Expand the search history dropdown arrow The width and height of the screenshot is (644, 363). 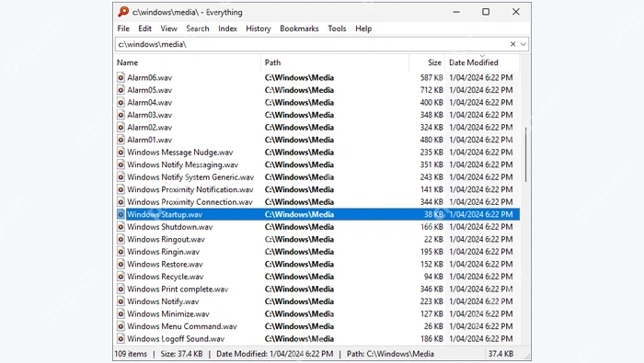pyautogui.click(x=523, y=44)
